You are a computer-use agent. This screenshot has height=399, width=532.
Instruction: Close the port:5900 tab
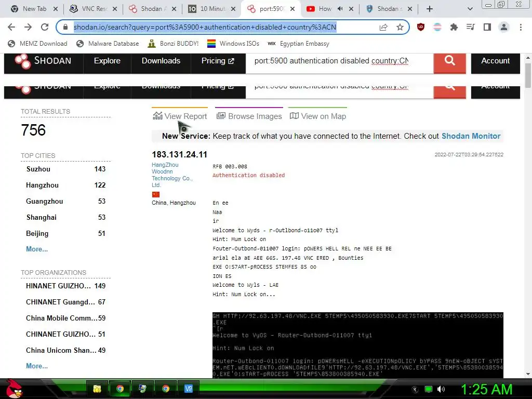292,9
